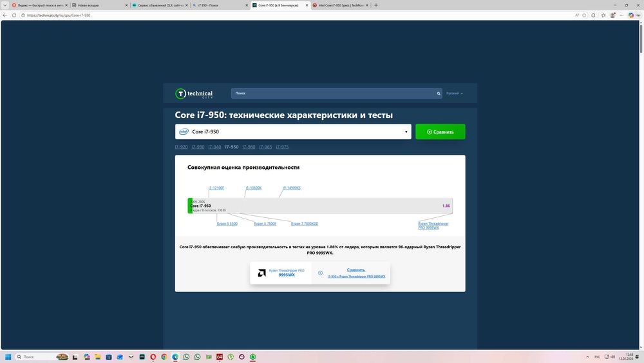Open uTorrent from the taskbar
Viewport: 644px width, 363px height.
[x=231, y=357]
